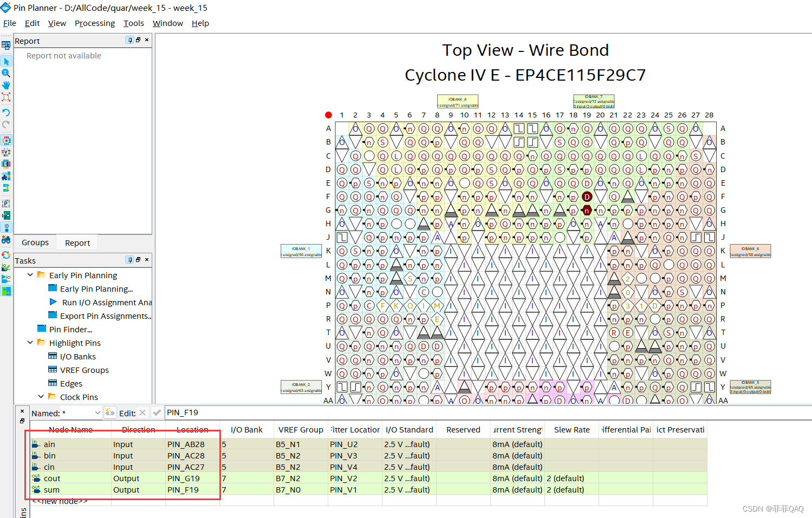Toggle the highlighted blue pin-legend toolbar icon
The height and width of the screenshot is (518, 812).
tap(6, 227)
